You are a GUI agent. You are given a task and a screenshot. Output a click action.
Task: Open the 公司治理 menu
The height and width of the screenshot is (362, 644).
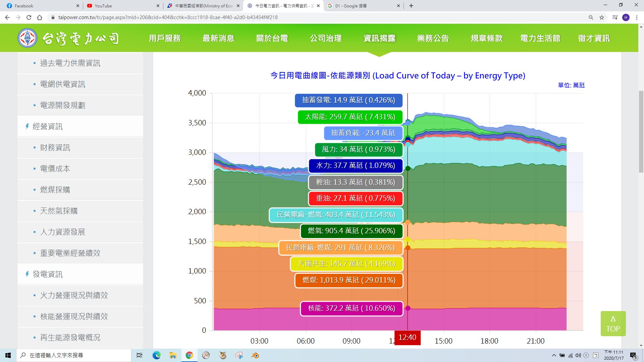coord(326,38)
